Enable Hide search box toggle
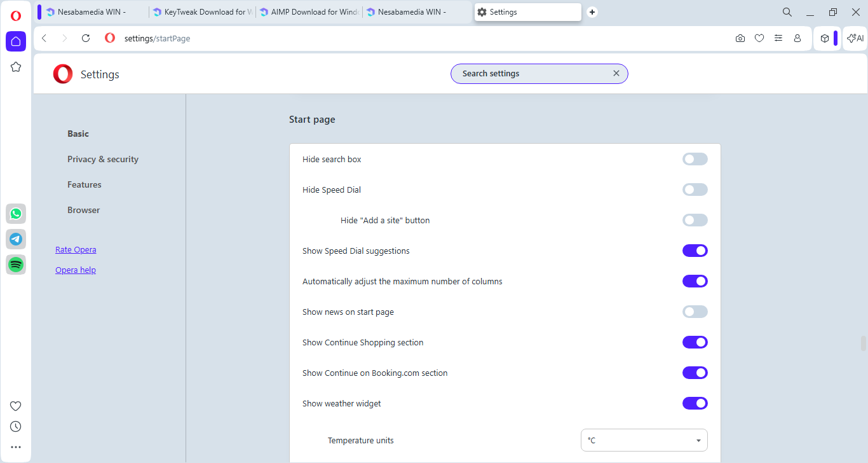 tap(695, 159)
